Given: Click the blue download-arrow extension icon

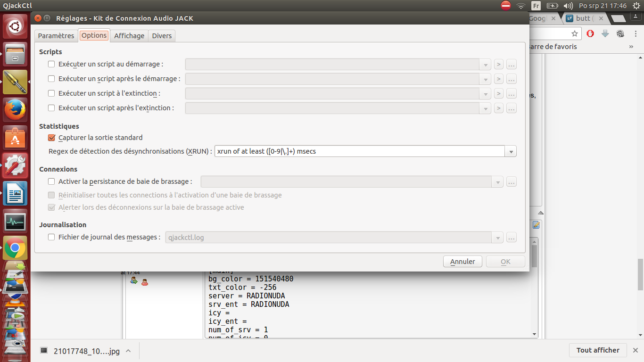Looking at the screenshot, I should click(605, 33).
